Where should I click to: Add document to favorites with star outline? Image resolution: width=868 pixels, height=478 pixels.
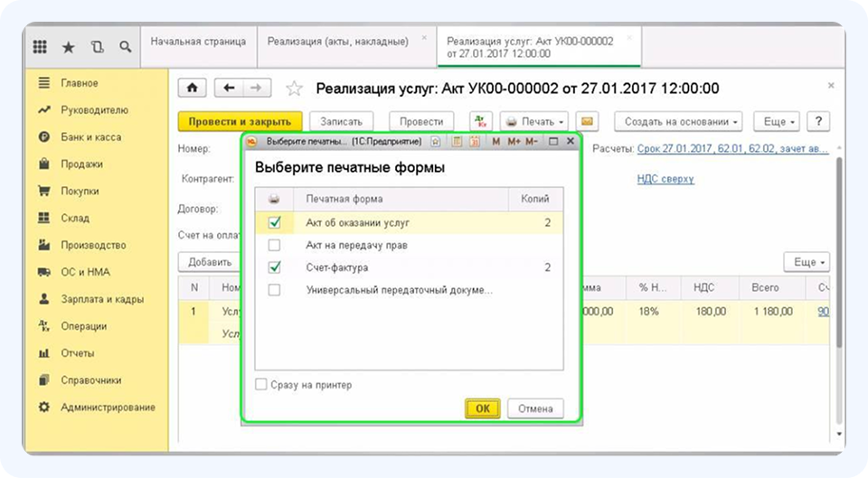pyautogui.click(x=294, y=89)
